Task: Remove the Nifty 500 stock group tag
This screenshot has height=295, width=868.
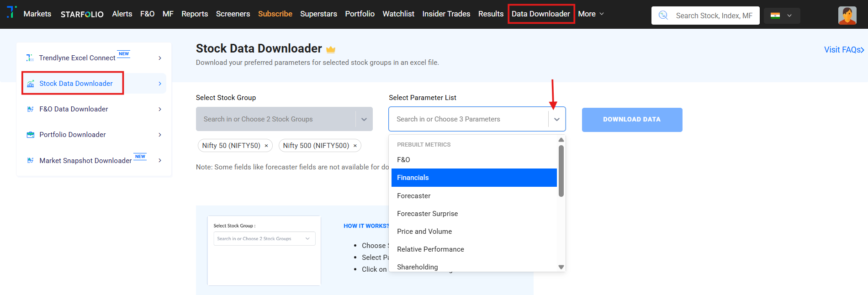Action: [x=355, y=146]
